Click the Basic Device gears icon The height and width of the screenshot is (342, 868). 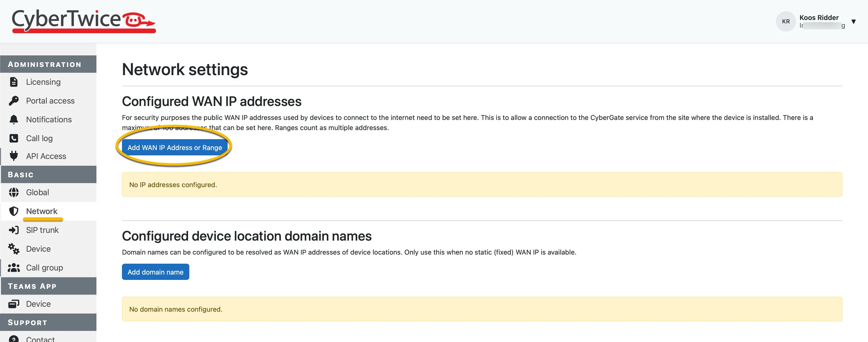pyautogui.click(x=14, y=249)
